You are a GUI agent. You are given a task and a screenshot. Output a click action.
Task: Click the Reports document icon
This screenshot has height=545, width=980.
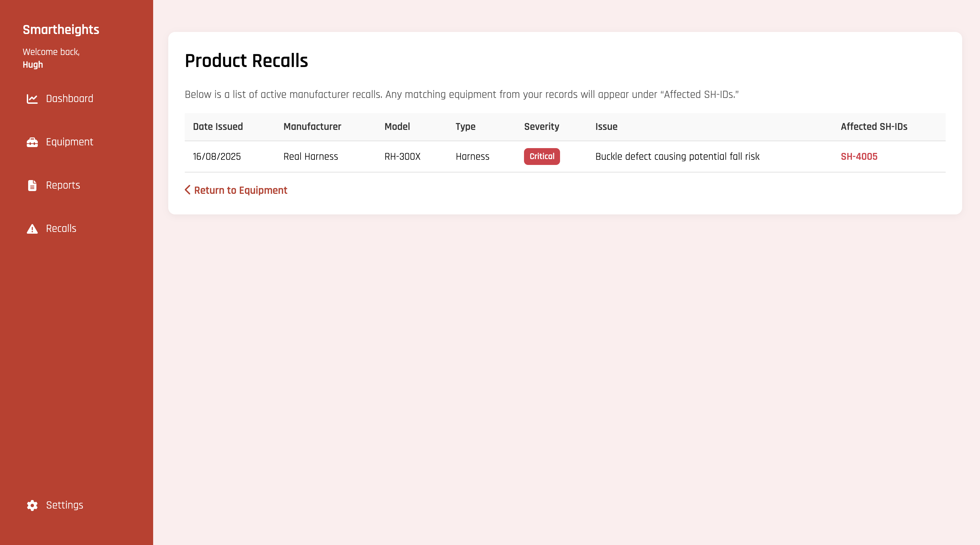point(32,185)
